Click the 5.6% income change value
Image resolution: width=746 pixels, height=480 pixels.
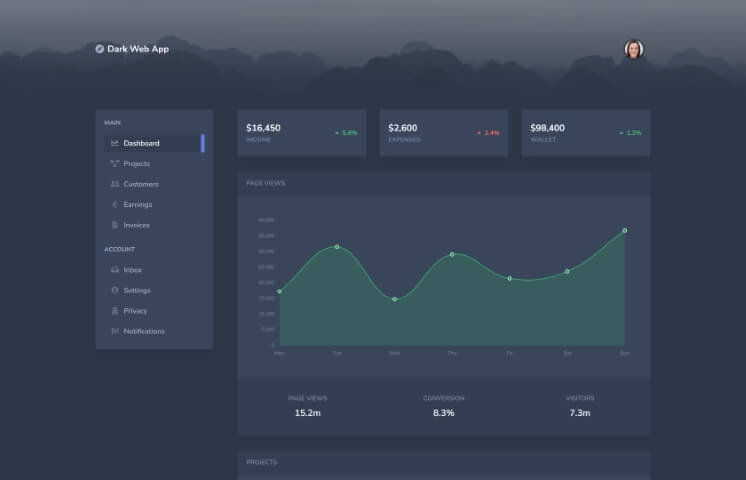pos(350,133)
